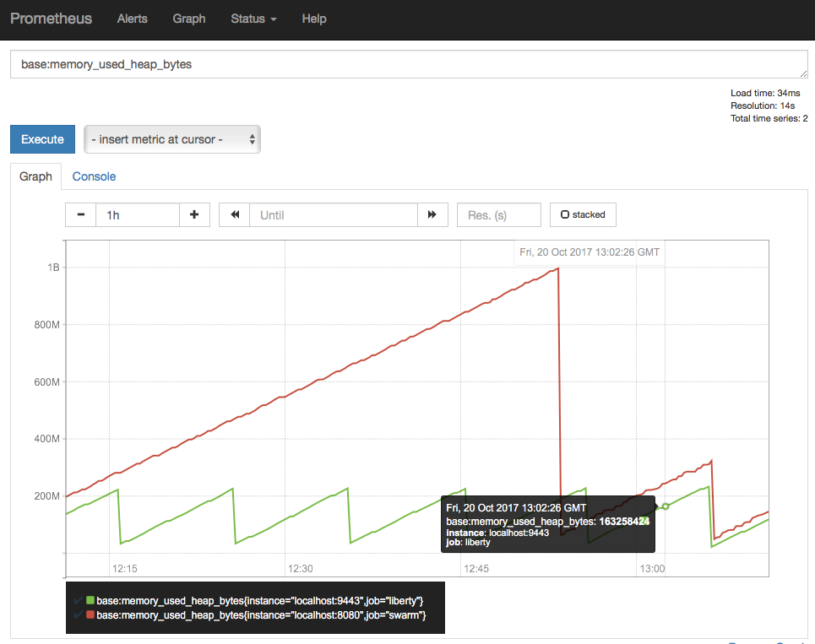
Task: Select the Graph tab
Action: (x=35, y=176)
